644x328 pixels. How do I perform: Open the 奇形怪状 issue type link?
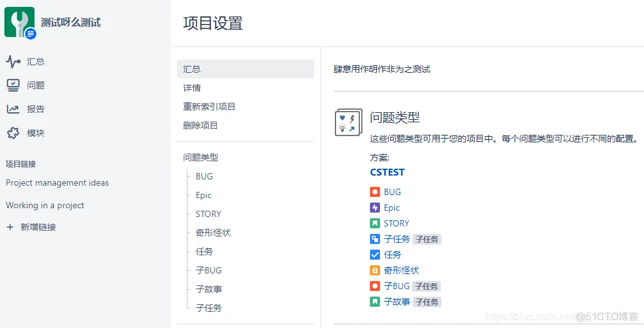pyautogui.click(x=401, y=270)
